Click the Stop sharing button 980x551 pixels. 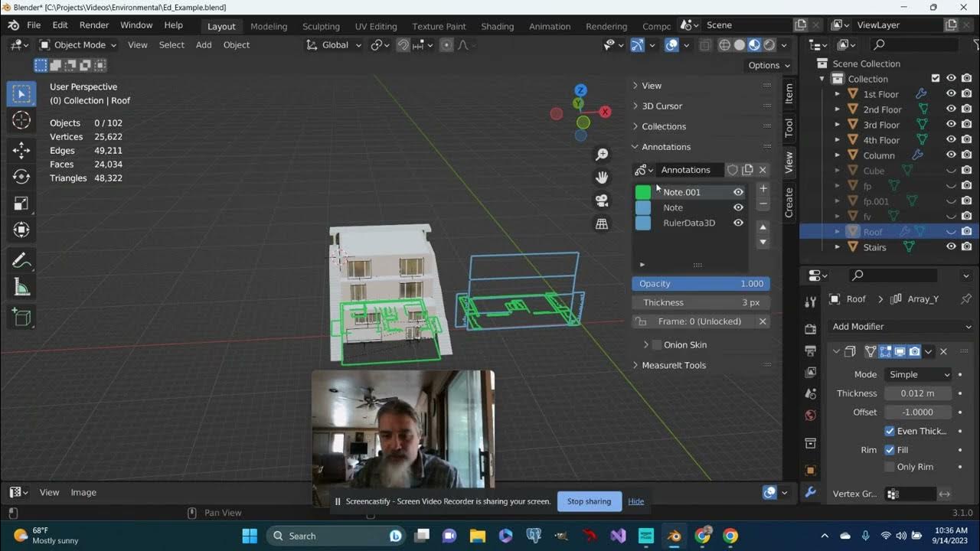tap(589, 501)
